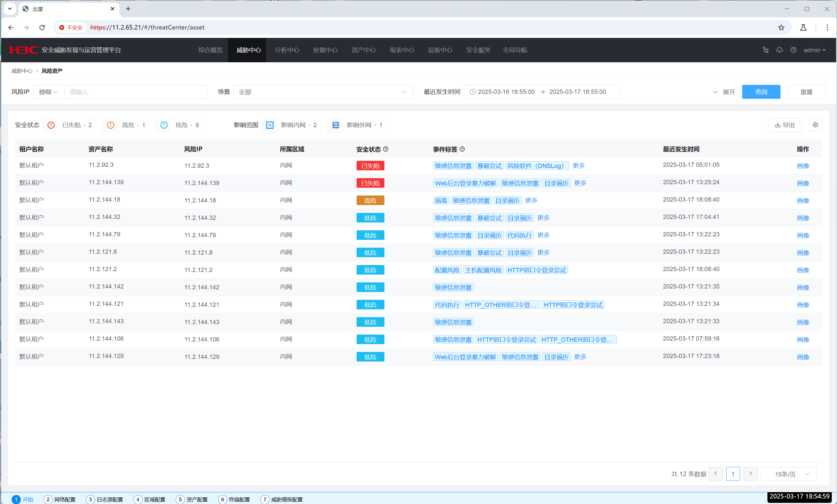Close the 北望 browser tab
837x504 pixels.
pyautogui.click(x=112, y=9)
